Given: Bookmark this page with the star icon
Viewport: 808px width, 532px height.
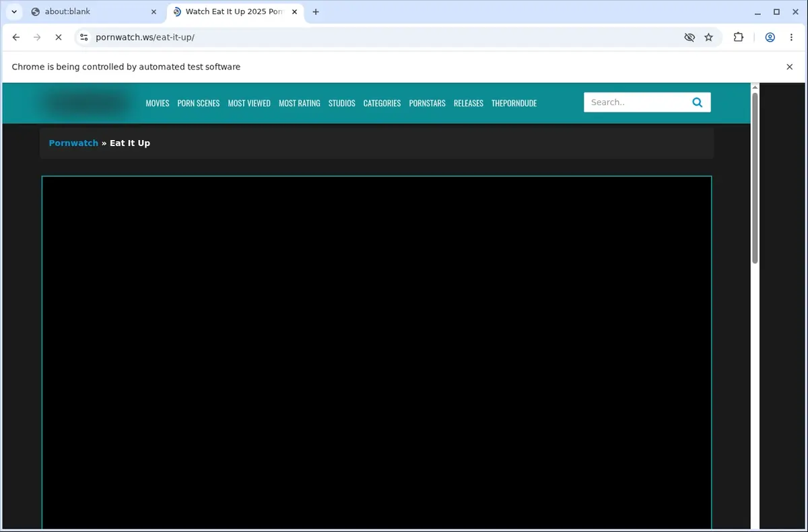Looking at the screenshot, I should click(x=708, y=38).
